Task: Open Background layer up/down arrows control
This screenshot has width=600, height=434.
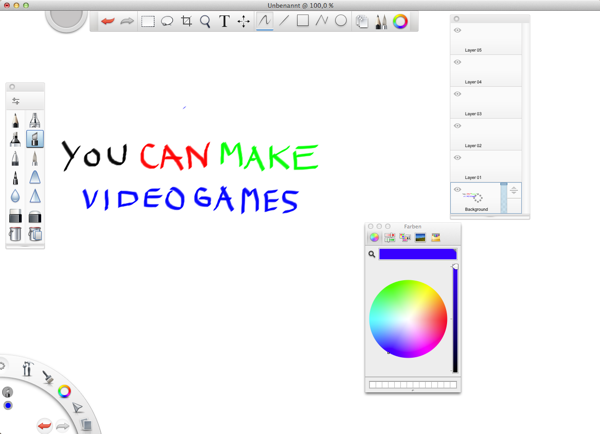Action: pos(514,190)
